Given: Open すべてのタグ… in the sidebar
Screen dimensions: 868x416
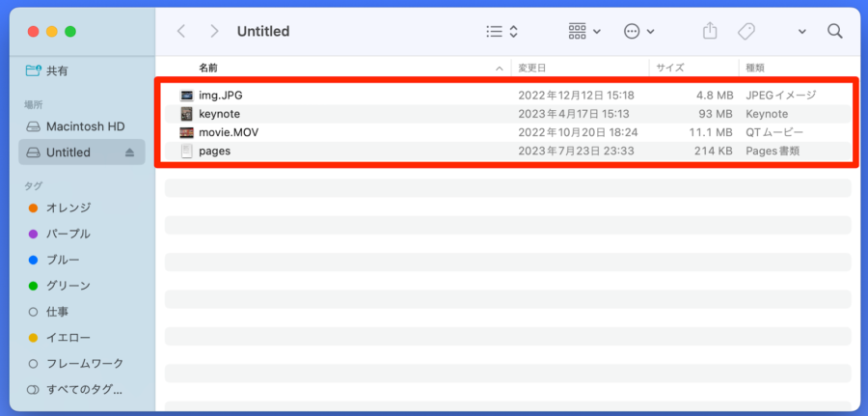Looking at the screenshot, I should point(82,390).
